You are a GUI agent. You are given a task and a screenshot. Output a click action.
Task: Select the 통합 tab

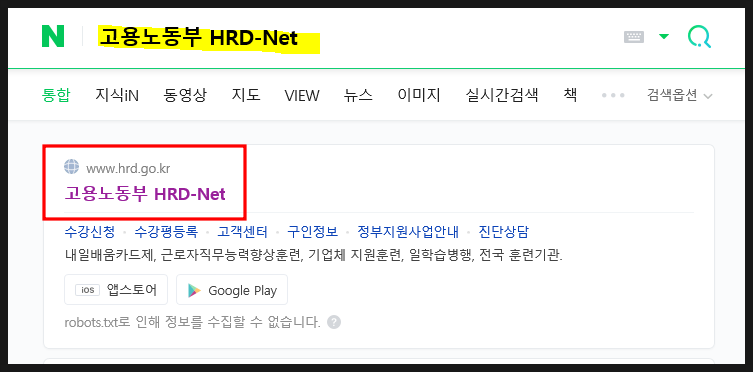[x=56, y=95]
